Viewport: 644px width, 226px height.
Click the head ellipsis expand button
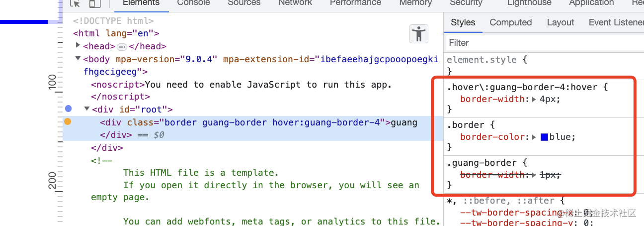click(x=122, y=47)
